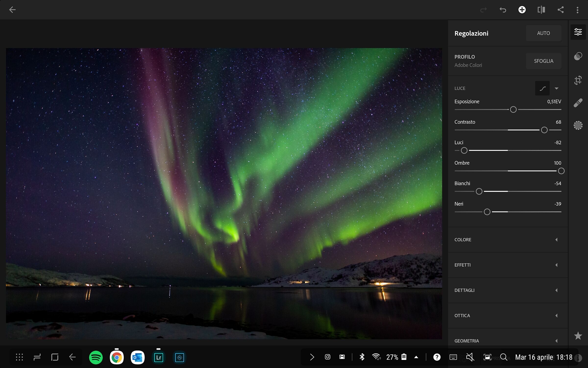Screen dimensions: 588x368
Task: Click the plus add icon
Action: pos(522,10)
